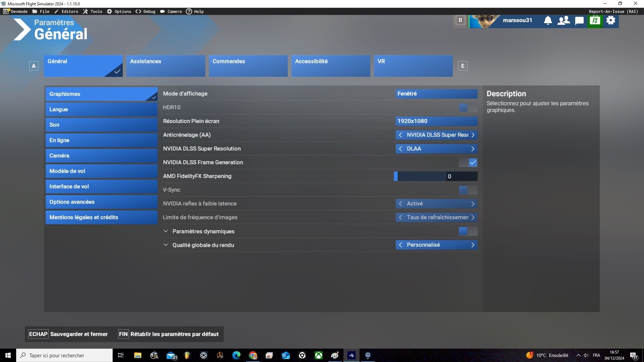Open the volume speaker tray icon
Image resolution: width=644 pixels, height=362 pixels.
click(586, 355)
